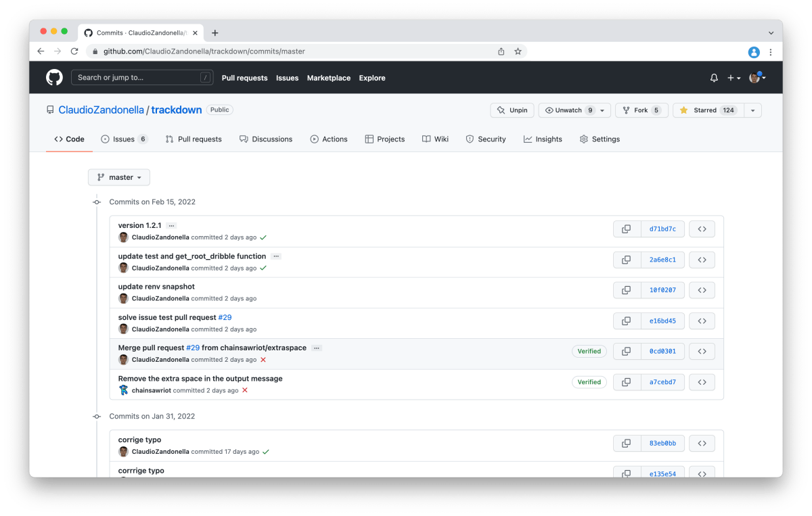The height and width of the screenshot is (516, 812).
Task: Switch to the Code tab
Action: click(70, 139)
